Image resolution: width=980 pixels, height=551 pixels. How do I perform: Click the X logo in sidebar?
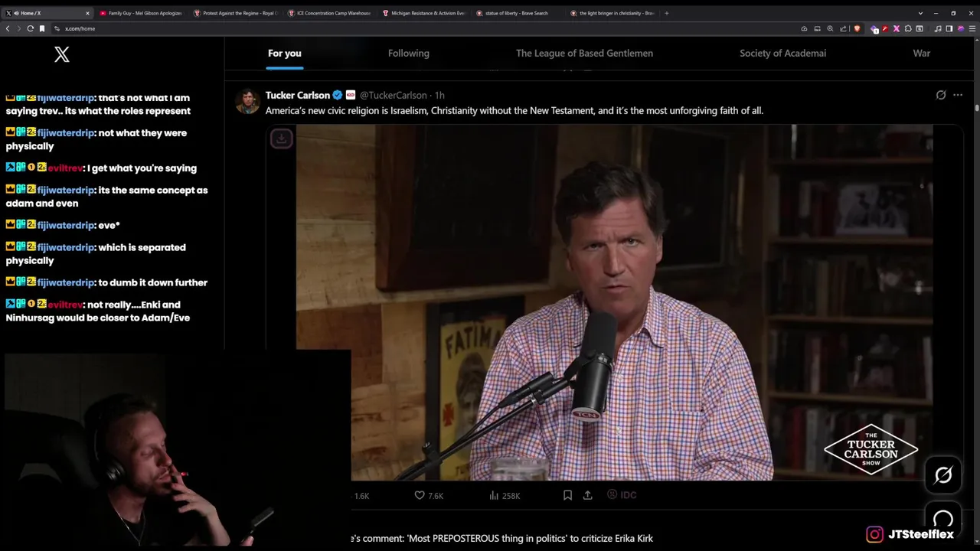pos(62,54)
